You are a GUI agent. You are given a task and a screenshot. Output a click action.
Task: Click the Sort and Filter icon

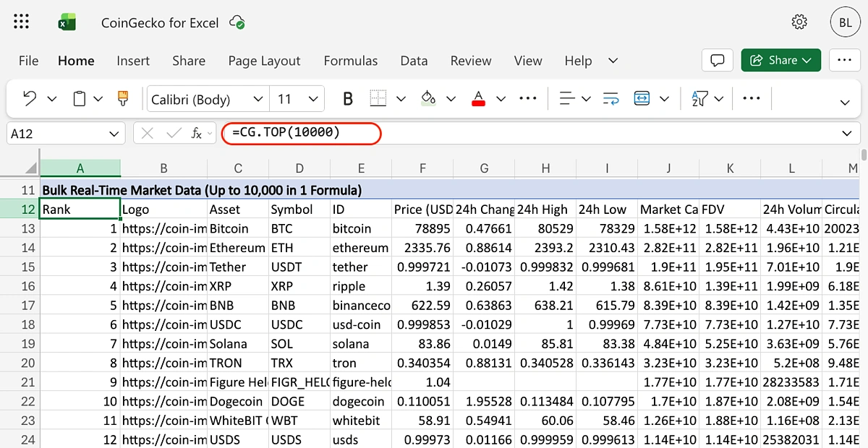(699, 98)
